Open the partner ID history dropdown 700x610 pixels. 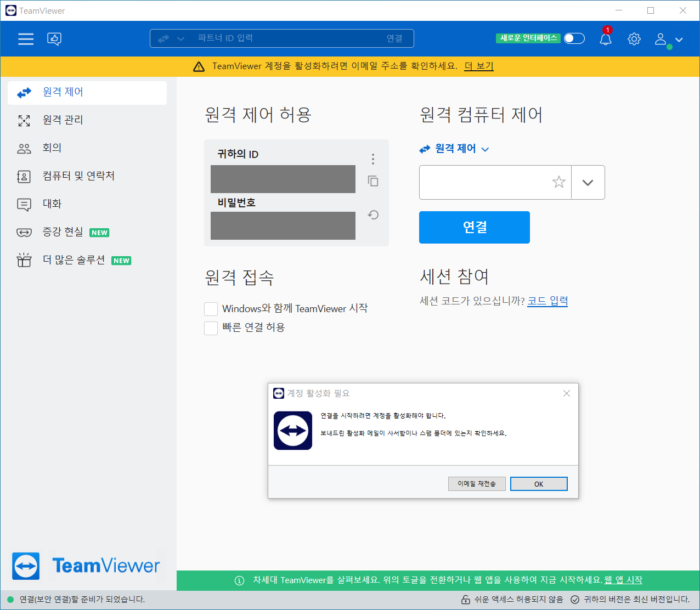180,38
